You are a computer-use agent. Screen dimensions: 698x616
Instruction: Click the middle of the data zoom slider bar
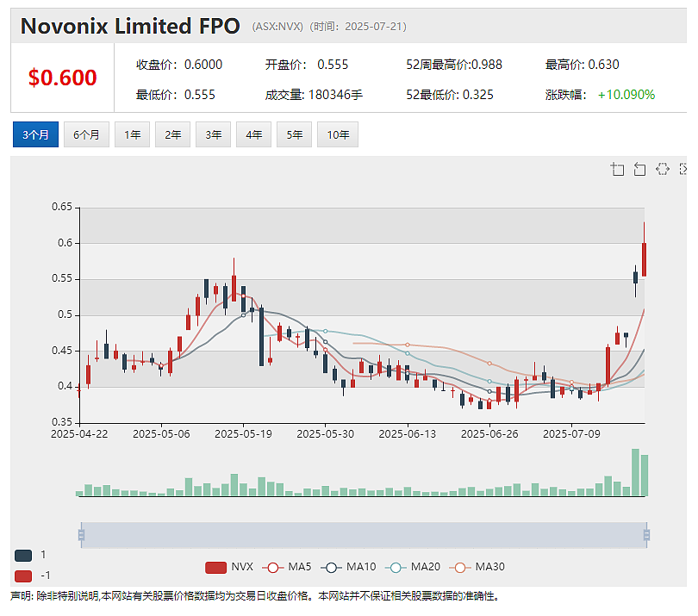click(x=364, y=534)
